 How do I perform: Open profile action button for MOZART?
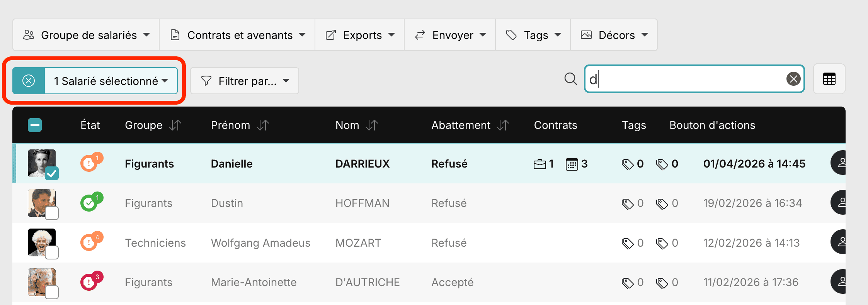tap(838, 242)
